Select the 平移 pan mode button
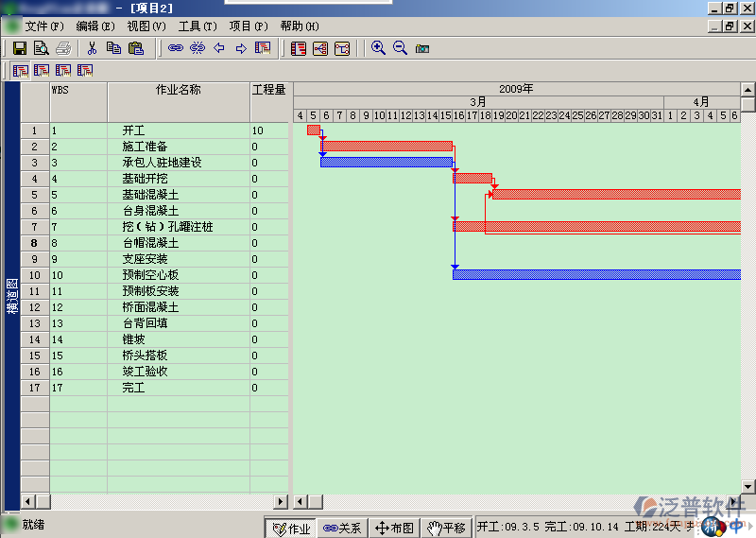756x538 pixels. point(446,529)
